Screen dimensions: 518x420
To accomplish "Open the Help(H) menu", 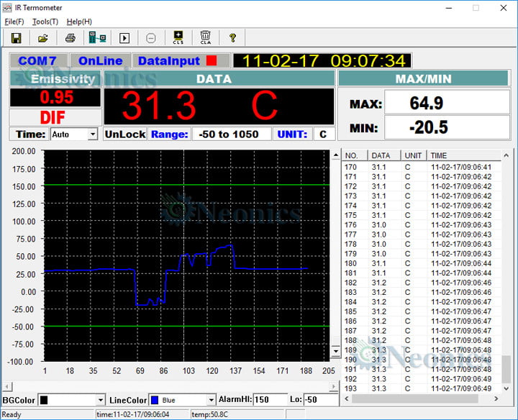I will (x=79, y=22).
